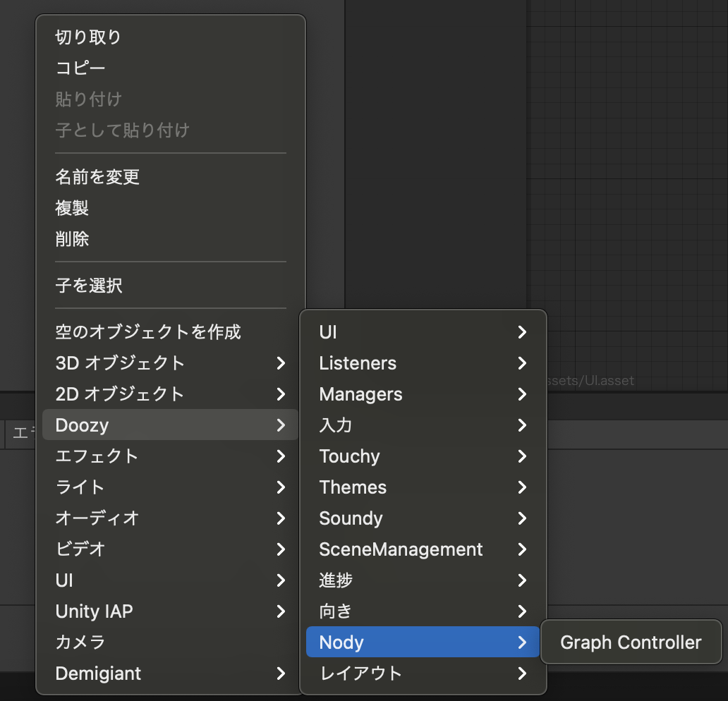This screenshot has width=728, height=701.
Task: Open the Touchy submenu
Action: [x=423, y=456]
